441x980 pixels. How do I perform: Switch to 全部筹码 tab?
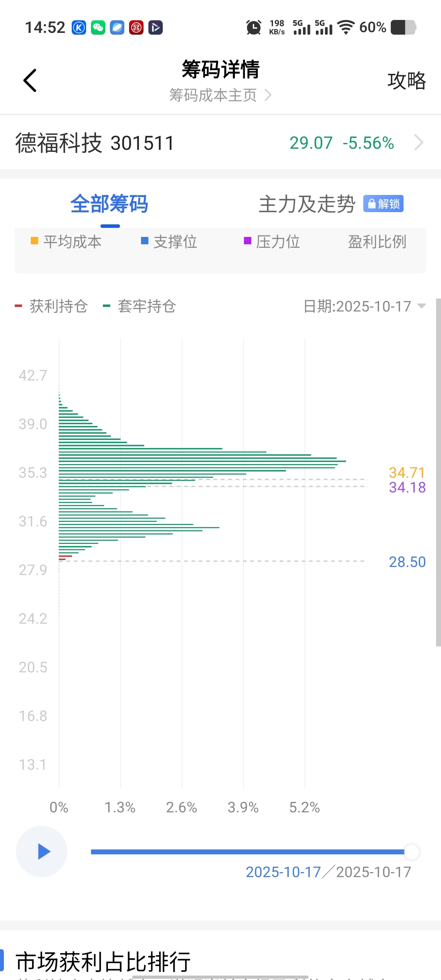[109, 204]
